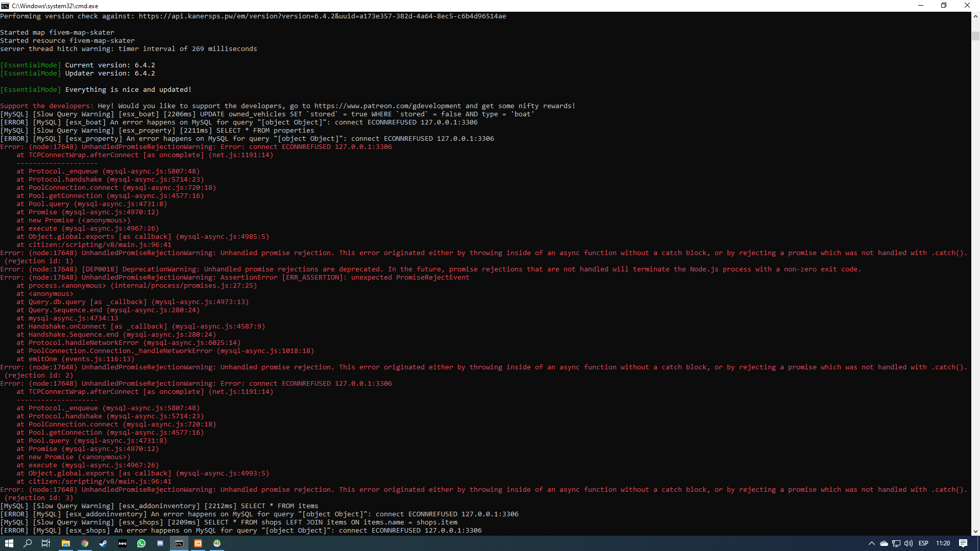Open the network status flyout
980x551 pixels.
(896, 543)
